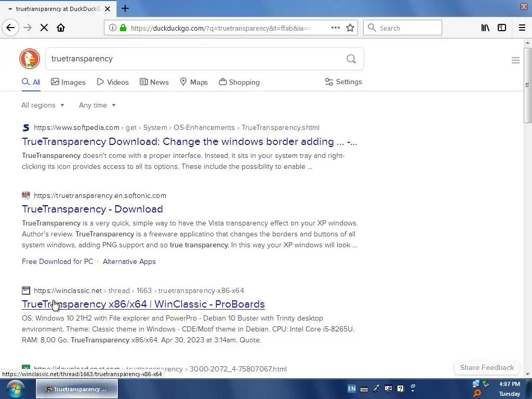This screenshot has height=399, width=532.
Task: Open the Any time filter dropdown
Action: tap(97, 105)
